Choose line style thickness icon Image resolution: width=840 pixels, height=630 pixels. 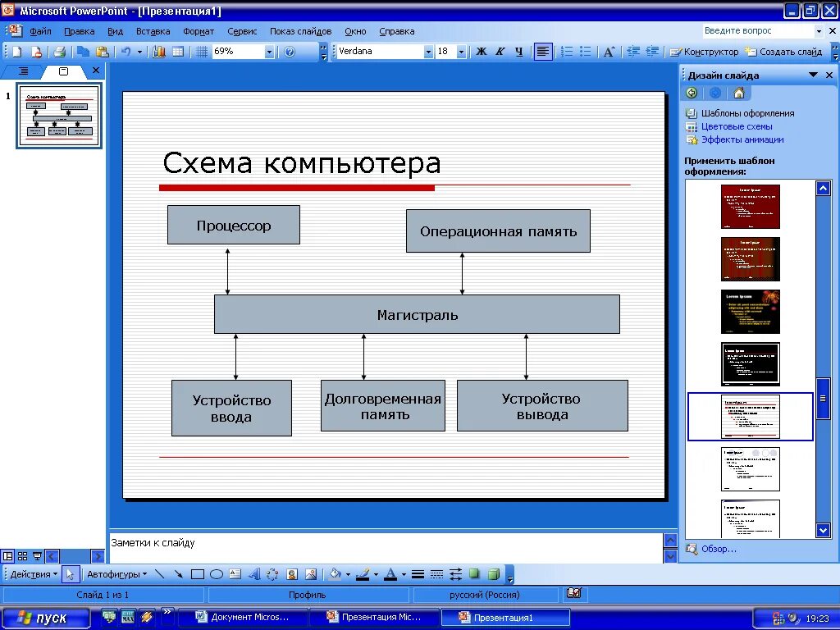(418, 574)
